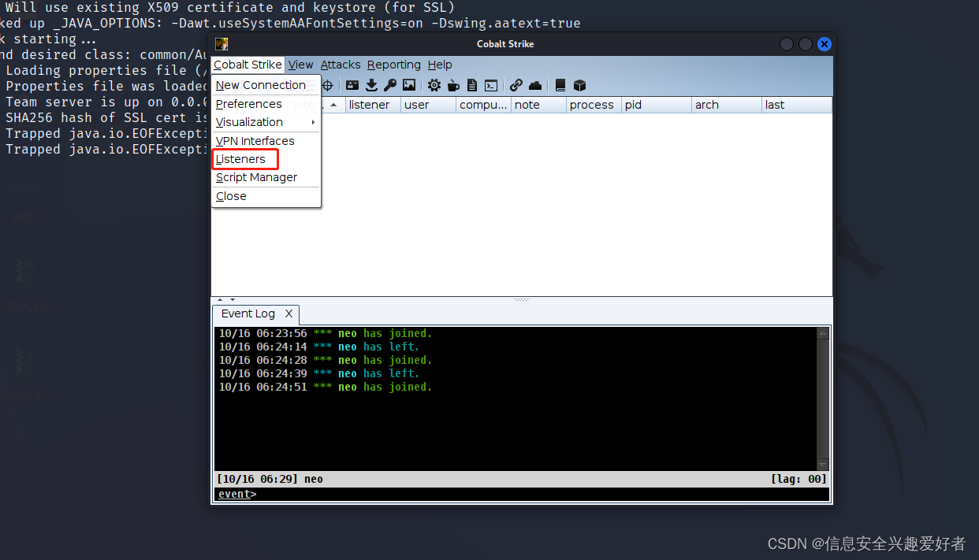The image size is (979, 560).
Task: Open Credentials view with ID card icon
Action: tap(352, 85)
